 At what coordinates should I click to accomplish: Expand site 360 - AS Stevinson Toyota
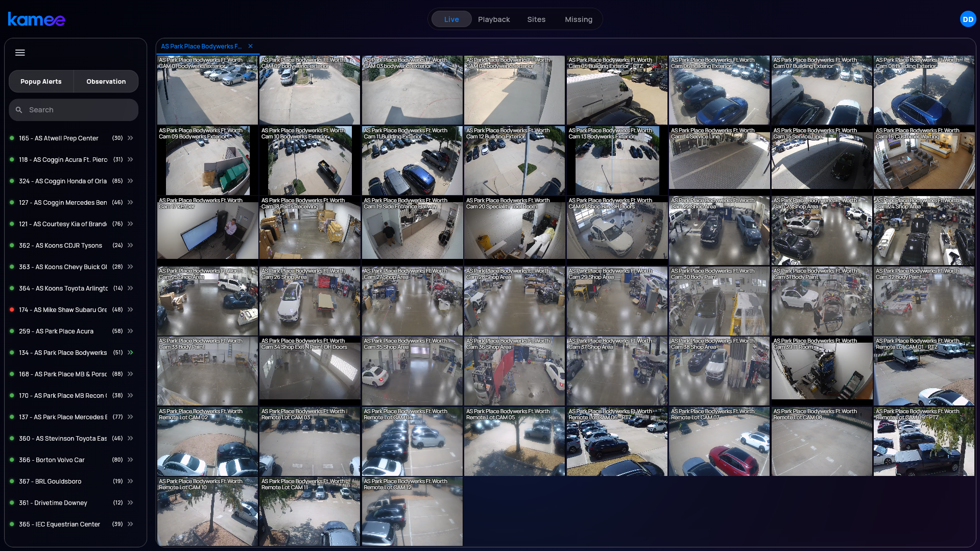(131, 438)
